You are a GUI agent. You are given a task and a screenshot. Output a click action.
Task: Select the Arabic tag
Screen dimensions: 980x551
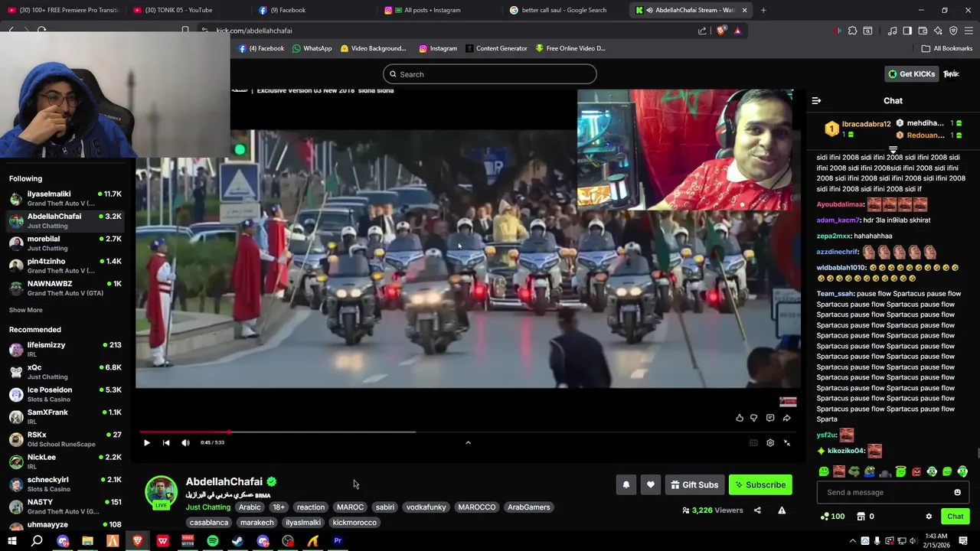click(250, 507)
